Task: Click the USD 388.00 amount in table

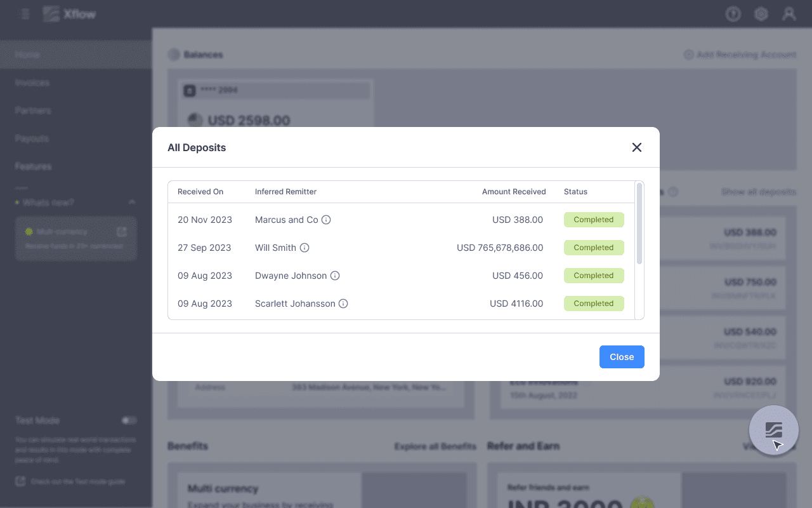Action: point(518,220)
